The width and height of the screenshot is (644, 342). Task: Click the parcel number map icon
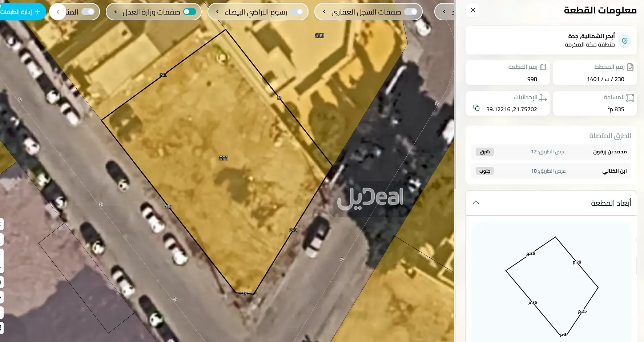pyautogui.click(x=543, y=67)
